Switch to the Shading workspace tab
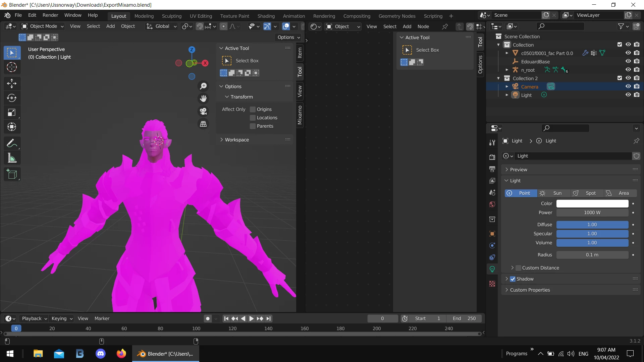 [x=266, y=16]
